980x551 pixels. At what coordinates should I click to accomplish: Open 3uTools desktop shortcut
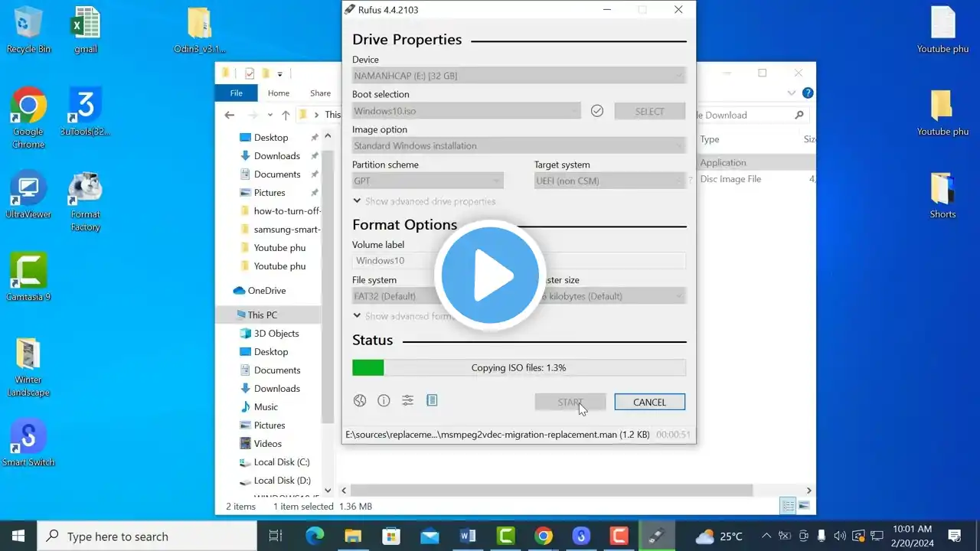click(86, 112)
